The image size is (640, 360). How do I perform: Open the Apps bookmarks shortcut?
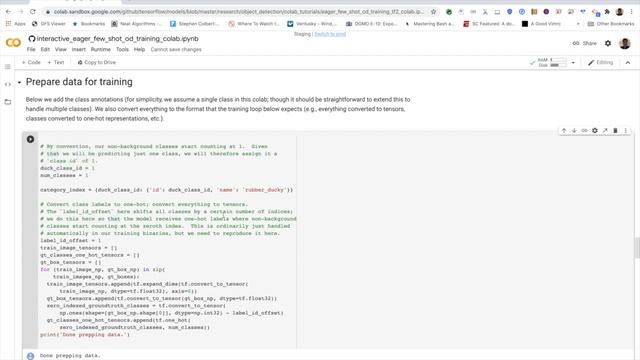[x=16, y=24]
